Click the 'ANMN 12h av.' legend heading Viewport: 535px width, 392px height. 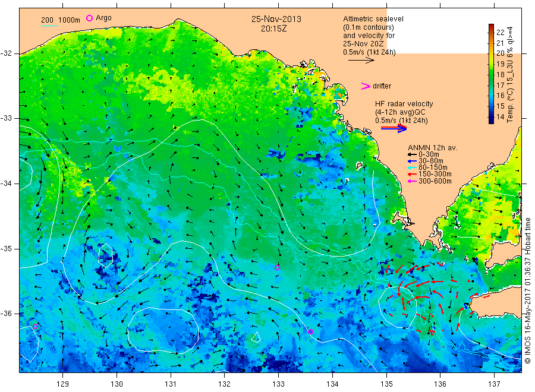[x=433, y=148]
